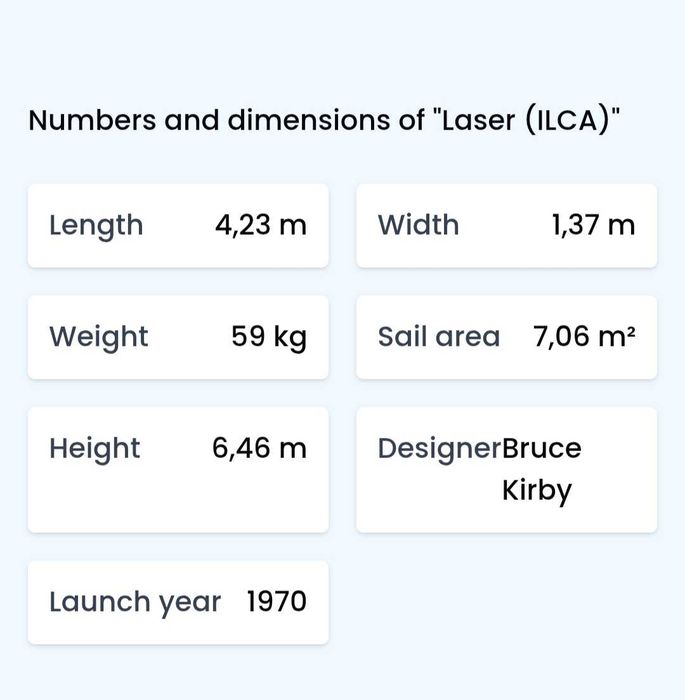Click the Weight label
The height and width of the screenshot is (700, 685).
[x=98, y=337]
